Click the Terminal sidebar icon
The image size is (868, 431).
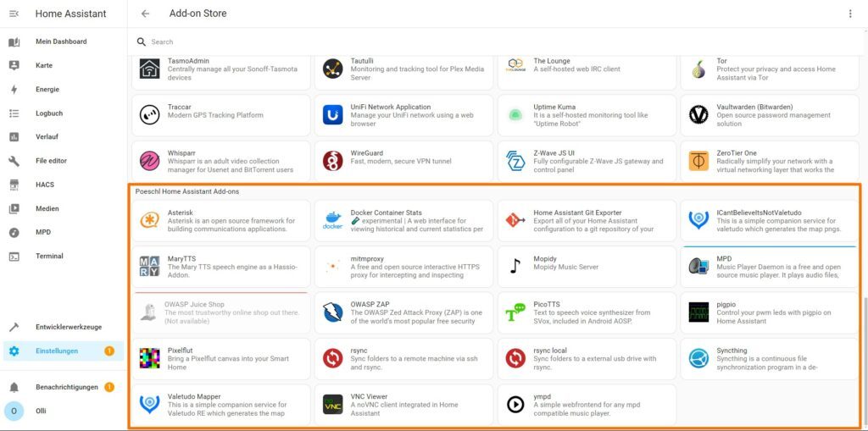coord(14,256)
